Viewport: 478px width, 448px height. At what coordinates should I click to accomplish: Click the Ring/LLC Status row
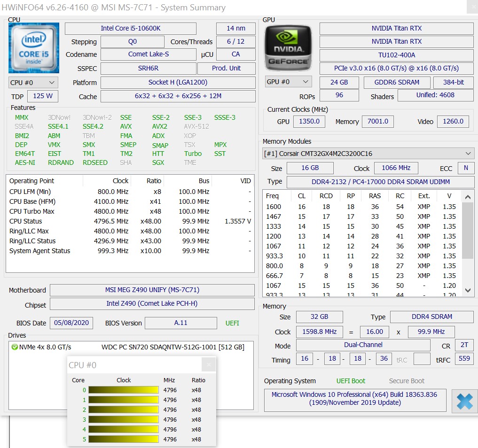(x=130, y=241)
